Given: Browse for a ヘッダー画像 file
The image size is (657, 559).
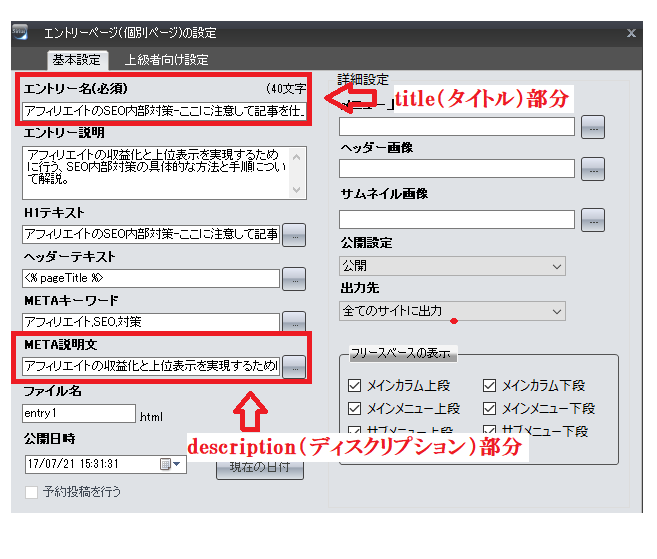Looking at the screenshot, I should [x=593, y=169].
